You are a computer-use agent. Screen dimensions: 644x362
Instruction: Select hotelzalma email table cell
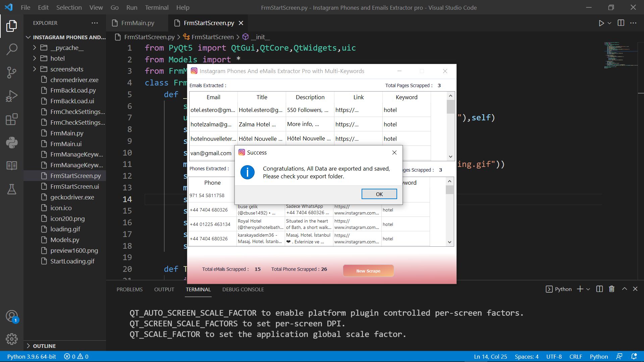[213, 124]
